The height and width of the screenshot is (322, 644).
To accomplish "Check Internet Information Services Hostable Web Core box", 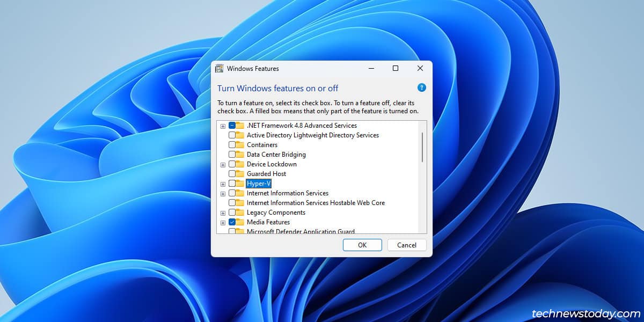I will click(x=232, y=203).
